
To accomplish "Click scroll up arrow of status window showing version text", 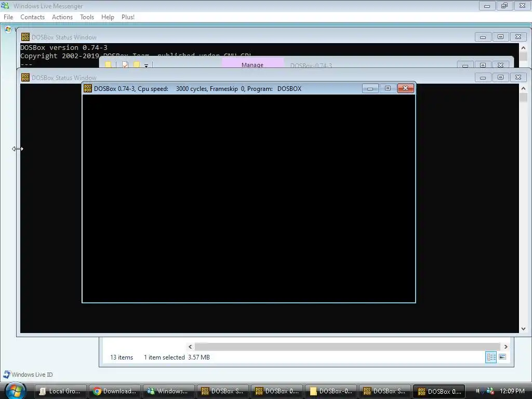I will (524, 48).
